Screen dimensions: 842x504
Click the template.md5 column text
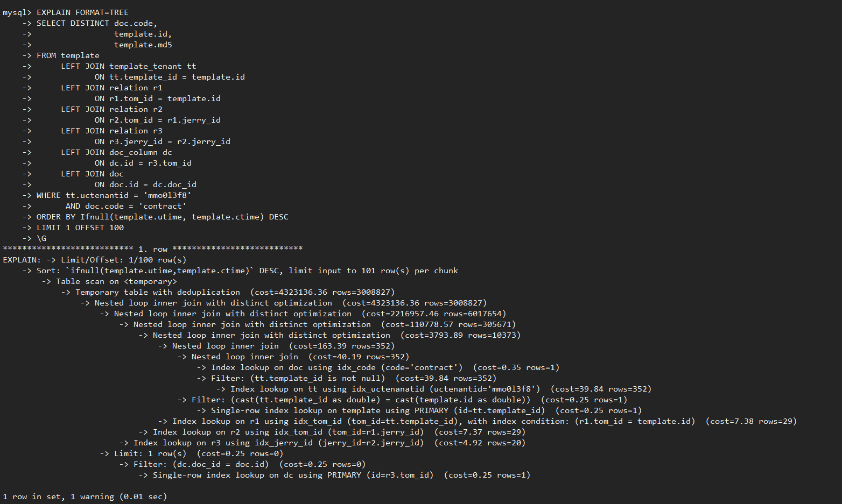tap(143, 45)
